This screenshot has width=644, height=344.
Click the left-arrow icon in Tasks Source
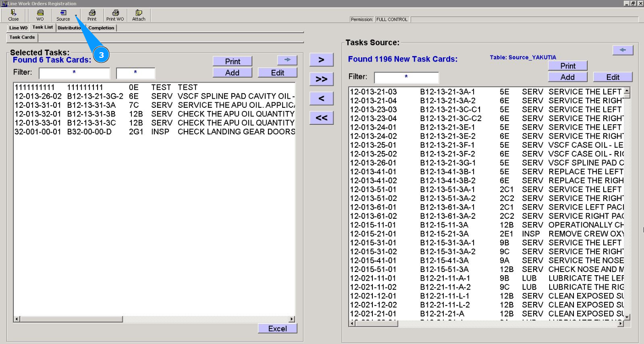tap(623, 50)
